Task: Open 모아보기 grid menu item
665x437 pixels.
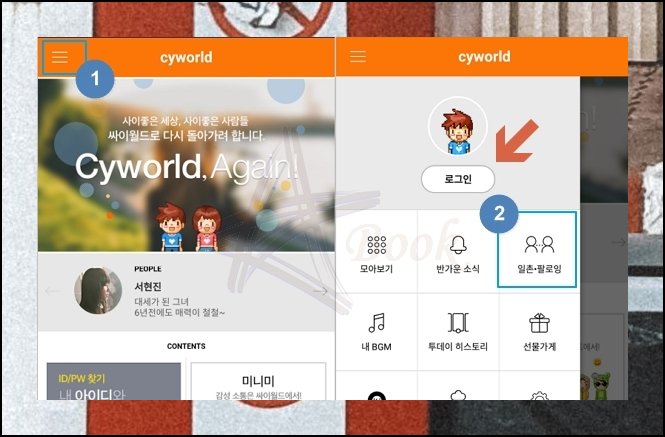Action: pos(376,254)
